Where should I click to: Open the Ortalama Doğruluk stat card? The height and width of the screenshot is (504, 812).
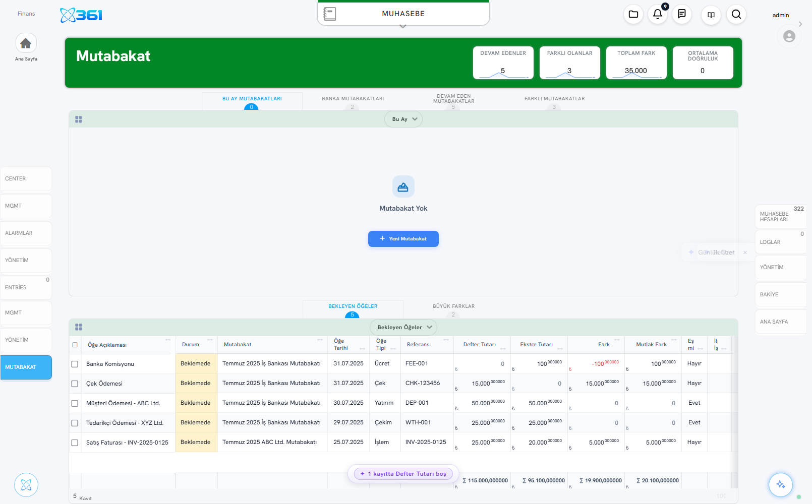tap(703, 62)
